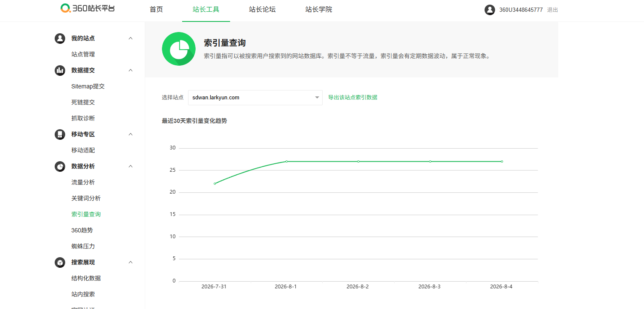Screen dimensions: 644x309
Task: Select the 站长工具 tab
Action: click(x=206, y=9)
